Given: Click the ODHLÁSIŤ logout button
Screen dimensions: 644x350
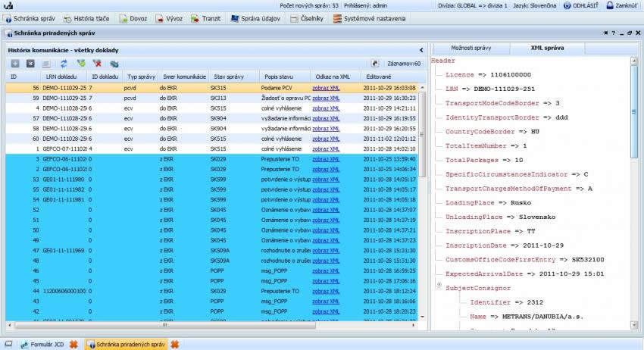Looking at the screenshot, I should 581,6.
